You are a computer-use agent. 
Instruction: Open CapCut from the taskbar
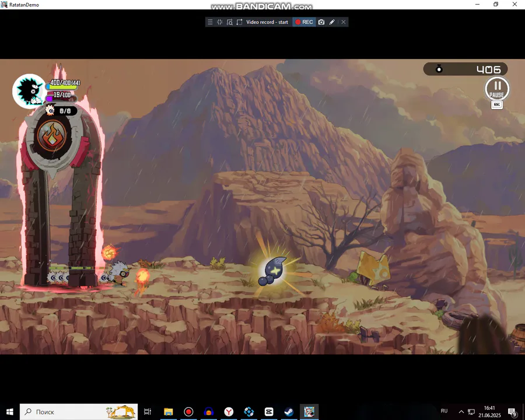point(269,412)
